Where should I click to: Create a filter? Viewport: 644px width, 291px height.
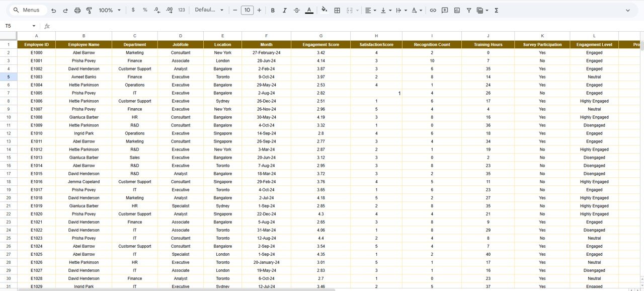(468, 10)
